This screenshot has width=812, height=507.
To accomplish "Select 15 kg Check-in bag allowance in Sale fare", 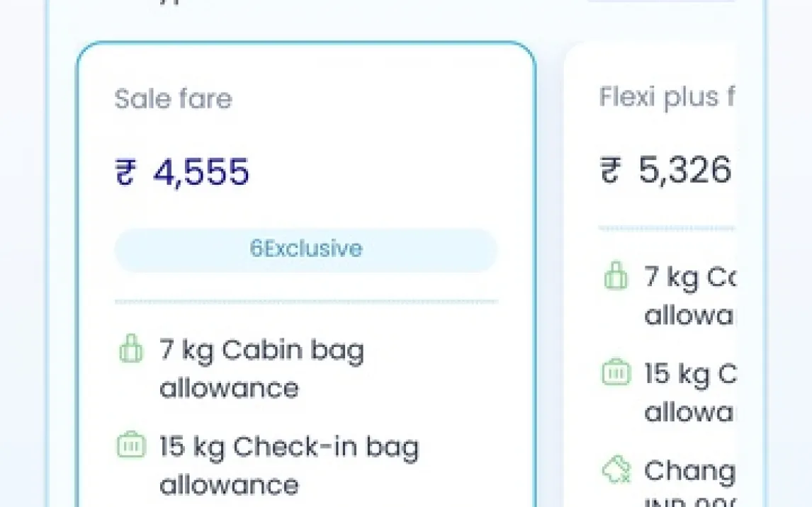I will click(x=288, y=465).
